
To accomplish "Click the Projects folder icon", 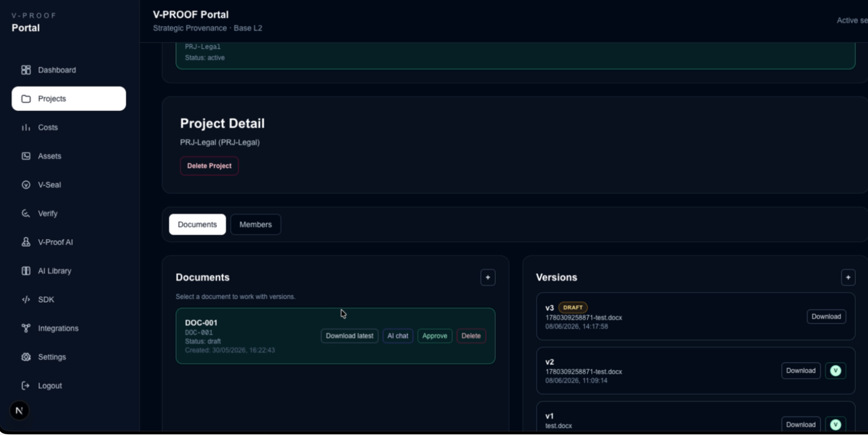I will (x=26, y=99).
